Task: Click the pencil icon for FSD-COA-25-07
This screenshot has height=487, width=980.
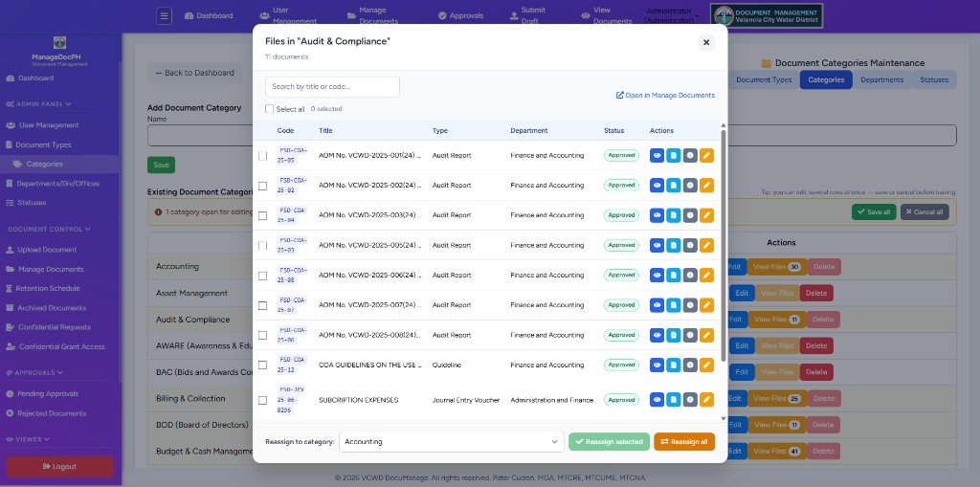Action: (x=706, y=305)
